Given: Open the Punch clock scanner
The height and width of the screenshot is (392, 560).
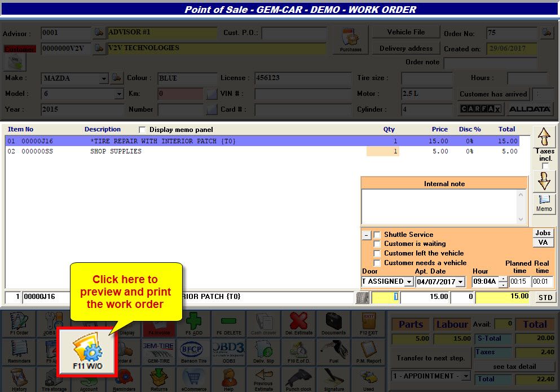Looking at the screenshot, I should [x=299, y=380].
